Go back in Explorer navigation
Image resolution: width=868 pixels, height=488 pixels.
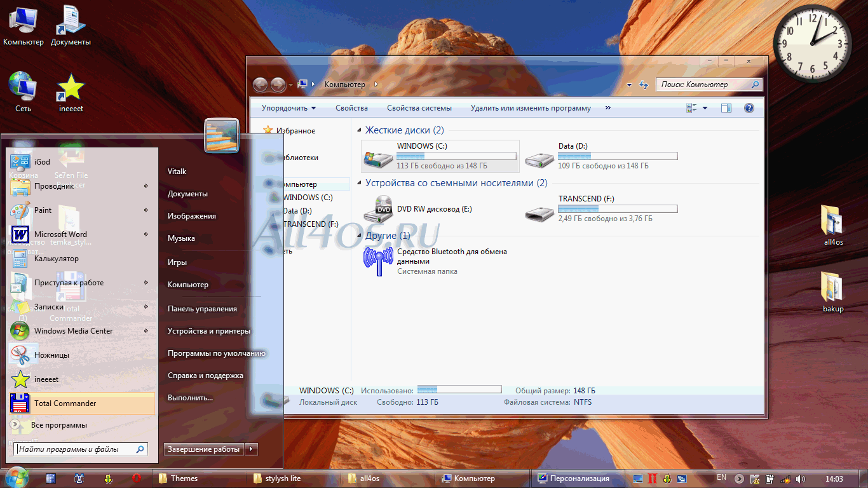coord(260,85)
